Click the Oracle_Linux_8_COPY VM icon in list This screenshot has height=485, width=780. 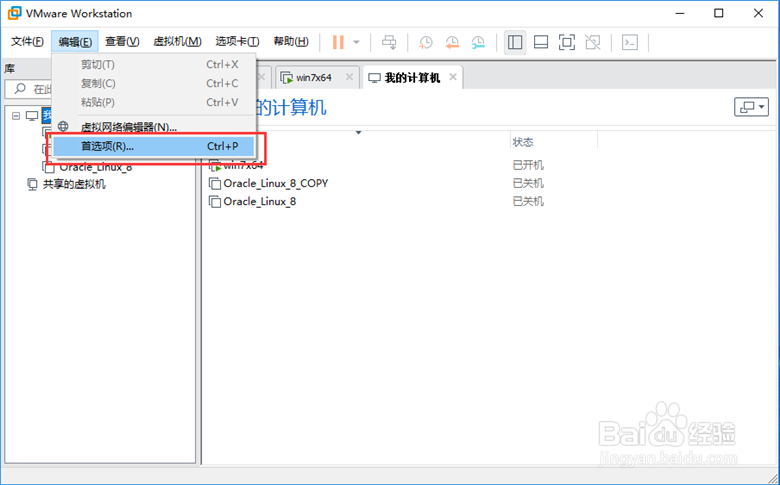pyautogui.click(x=214, y=184)
